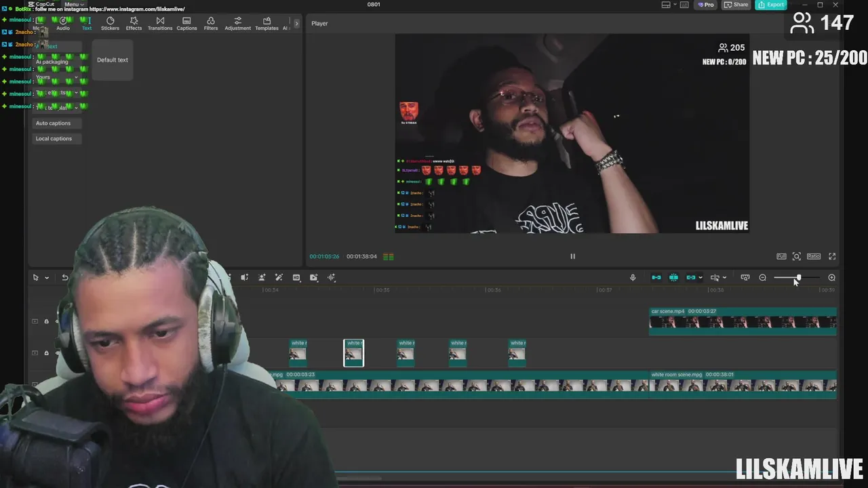
Task: Select the pointer tool in timeline
Action: [36, 277]
